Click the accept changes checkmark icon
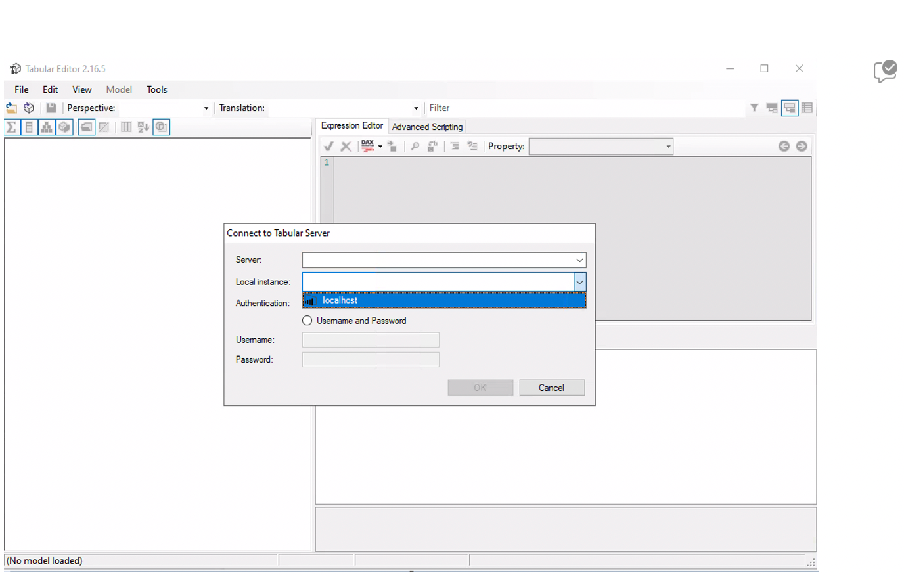 (328, 146)
